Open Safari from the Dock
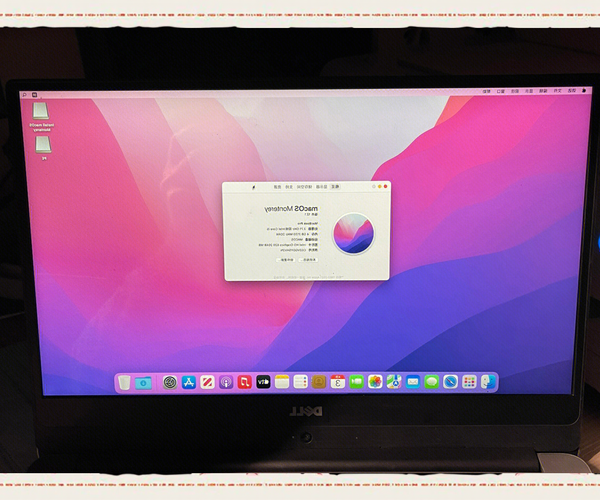 (x=451, y=382)
